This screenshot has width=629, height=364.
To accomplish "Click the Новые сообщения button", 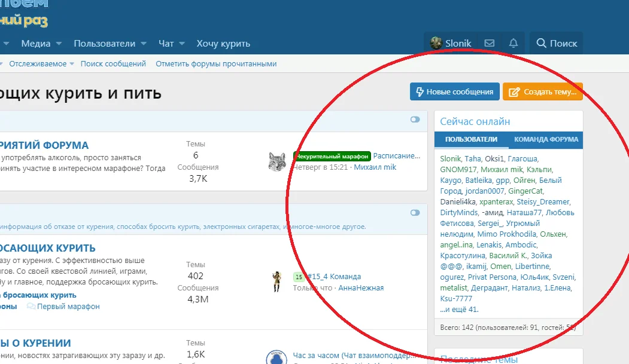I will tap(454, 91).
